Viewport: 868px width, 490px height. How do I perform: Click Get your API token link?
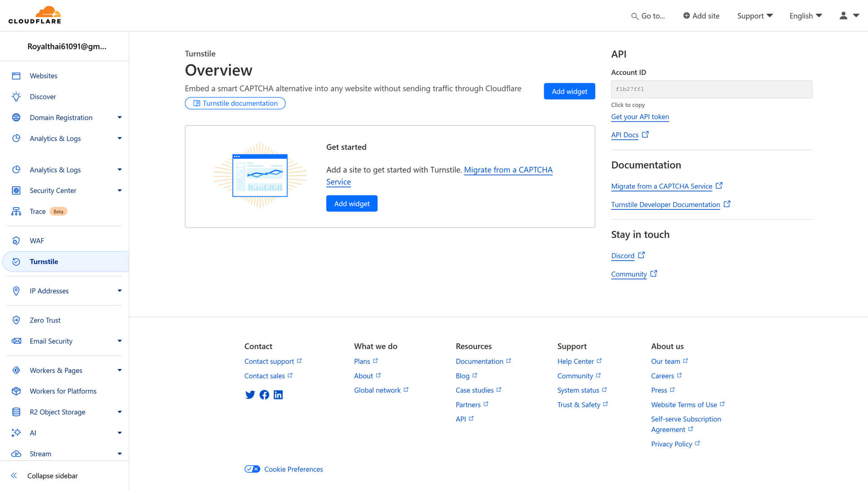640,116
